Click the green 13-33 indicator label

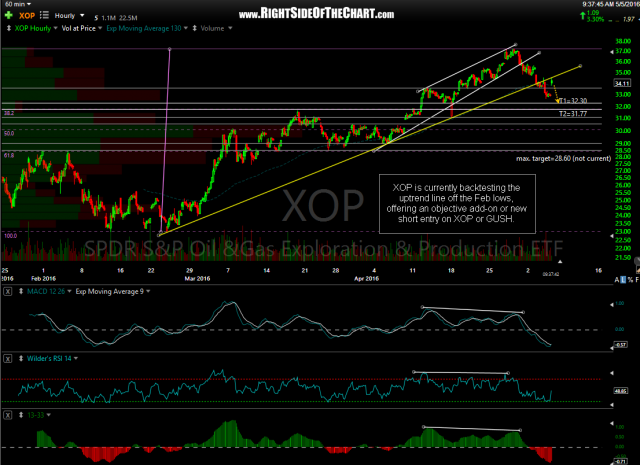36,415
